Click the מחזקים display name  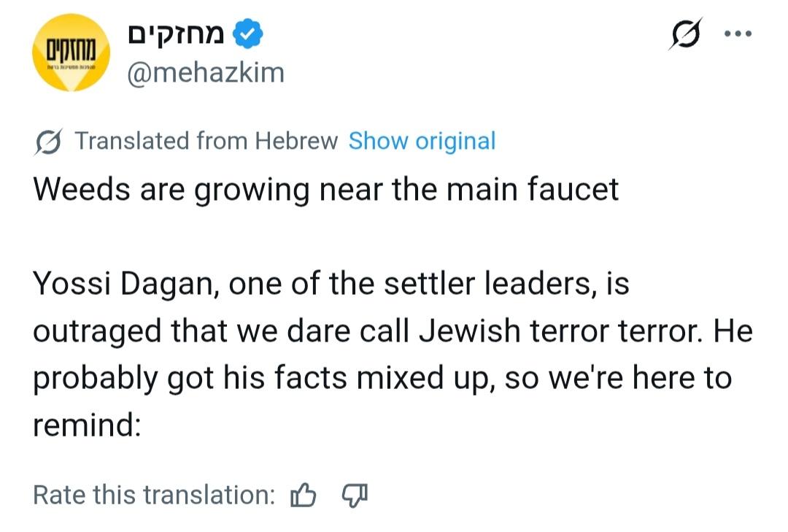[177, 34]
